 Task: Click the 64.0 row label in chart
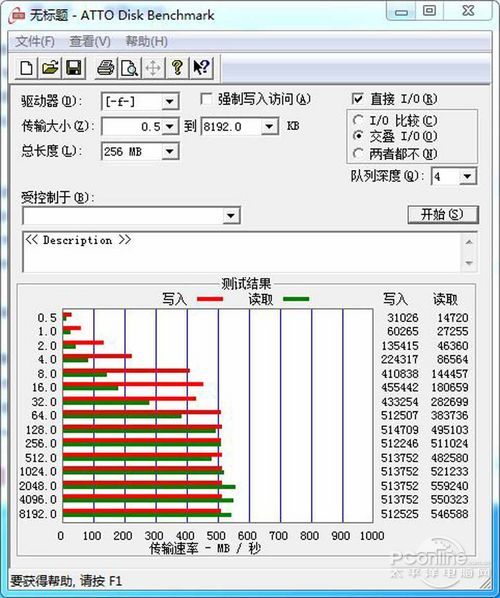click(x=44, y=415)
